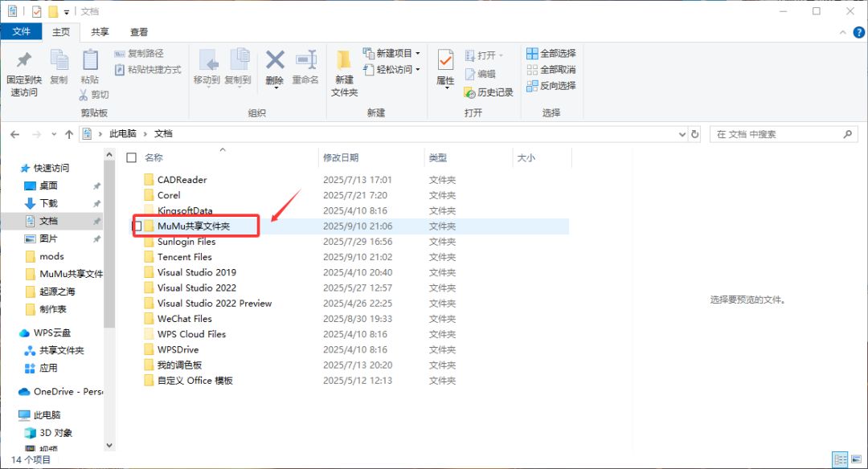Open the Help question mark icon
The height and width of the screenshot is (469, 868).
(x=858, y=32)
